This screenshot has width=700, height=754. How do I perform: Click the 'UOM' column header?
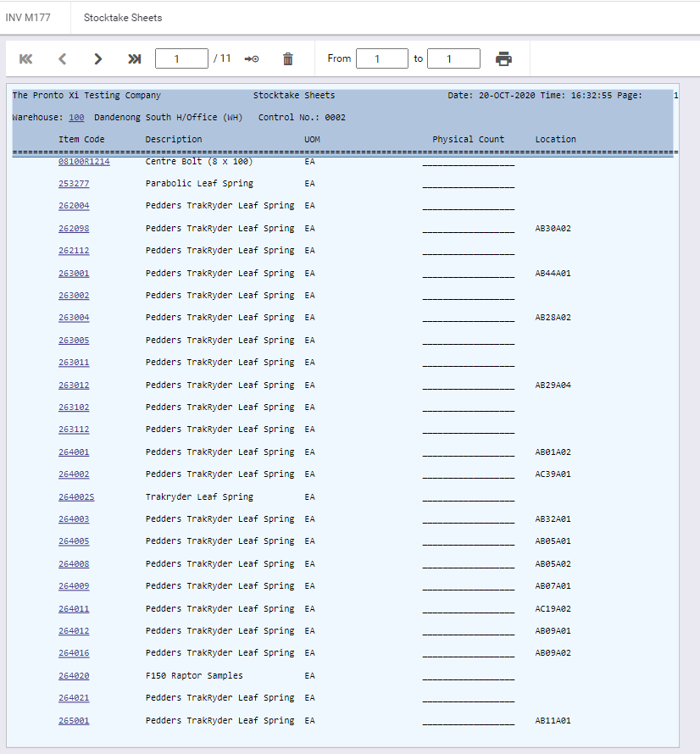tap(312, 140)
